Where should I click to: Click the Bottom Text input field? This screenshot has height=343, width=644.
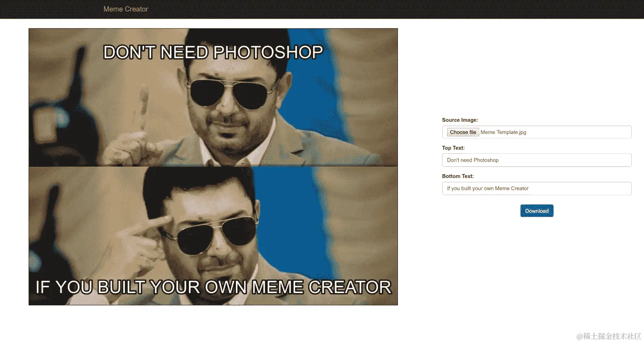[537, 189]
